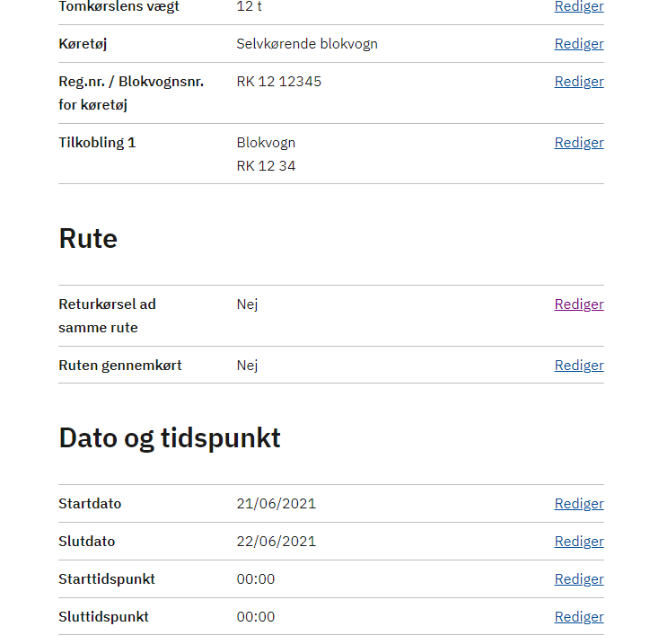The width and height of the screenshot is (650, 644).
Task: Click the Blokvogn value under Tilkobling 1
Action: (x=266, y=143)
